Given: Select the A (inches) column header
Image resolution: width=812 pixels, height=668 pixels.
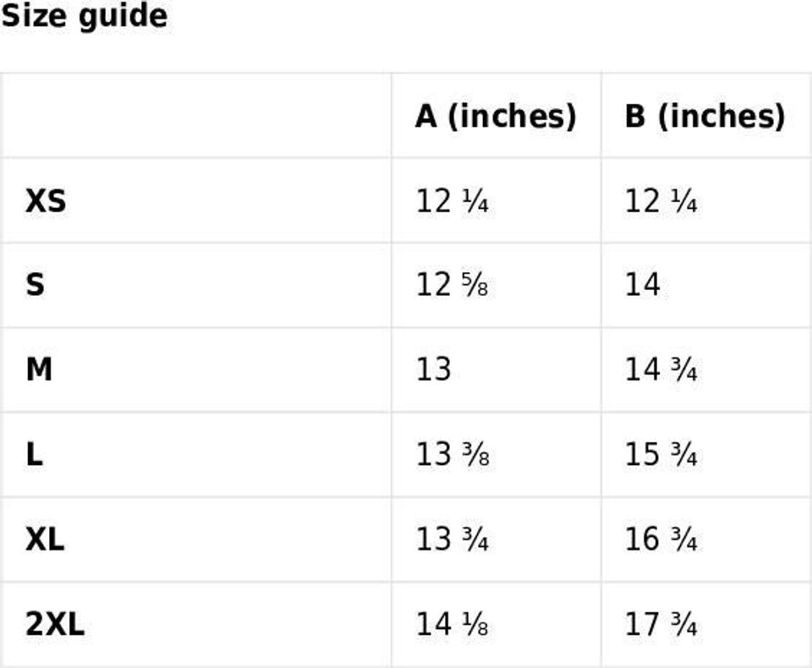Looking at the screenshot, I should [x=496, y=116].
